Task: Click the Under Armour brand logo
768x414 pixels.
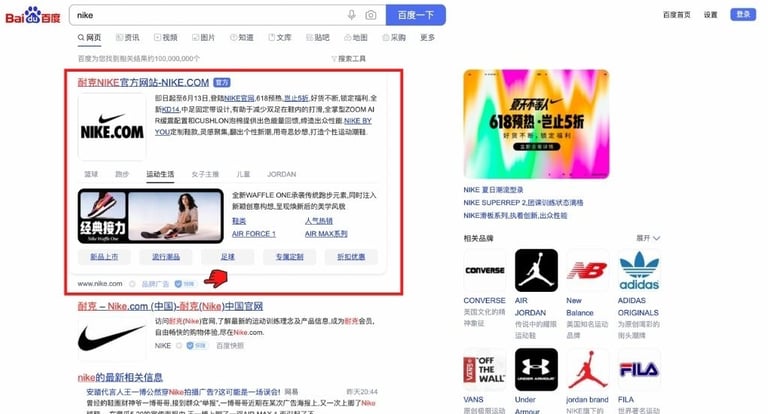Action: 536,370
